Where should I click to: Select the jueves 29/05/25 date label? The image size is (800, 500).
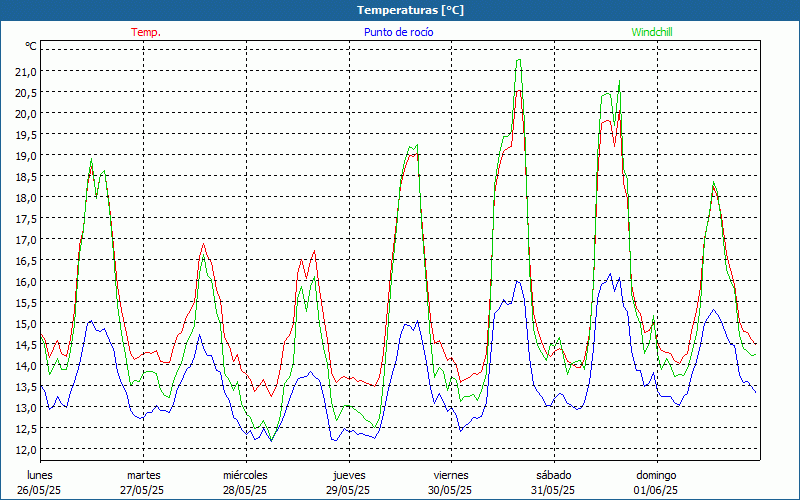[x=348, y=482]
